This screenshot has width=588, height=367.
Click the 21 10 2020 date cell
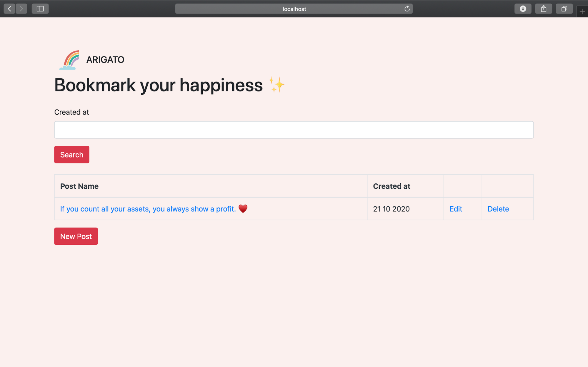pos(391,209)
